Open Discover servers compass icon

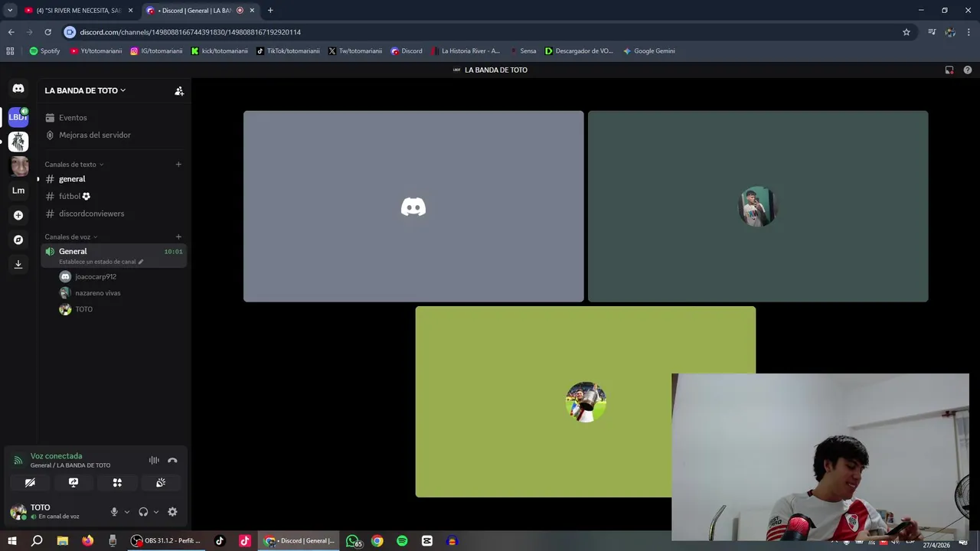pyautogui.click(x=18, y=240)
